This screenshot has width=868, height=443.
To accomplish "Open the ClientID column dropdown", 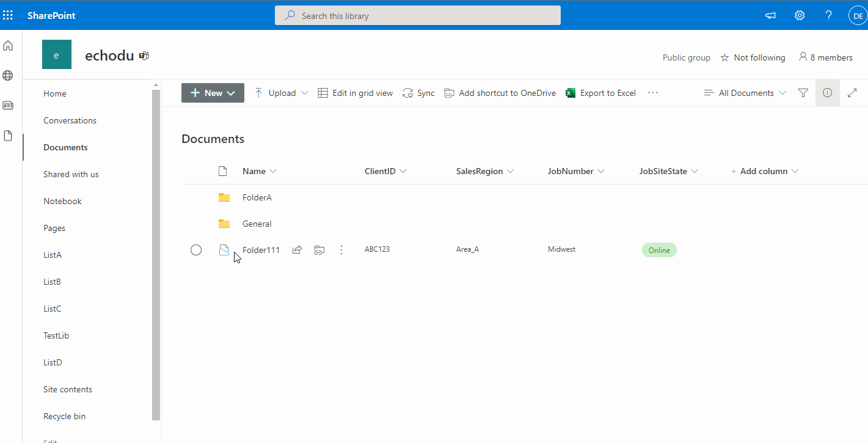I will (x=385, y=171).
